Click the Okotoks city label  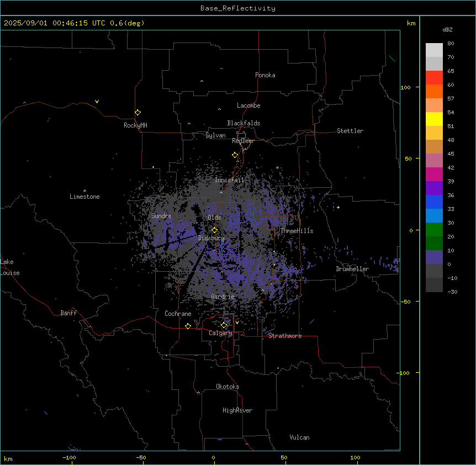[228, 387]
